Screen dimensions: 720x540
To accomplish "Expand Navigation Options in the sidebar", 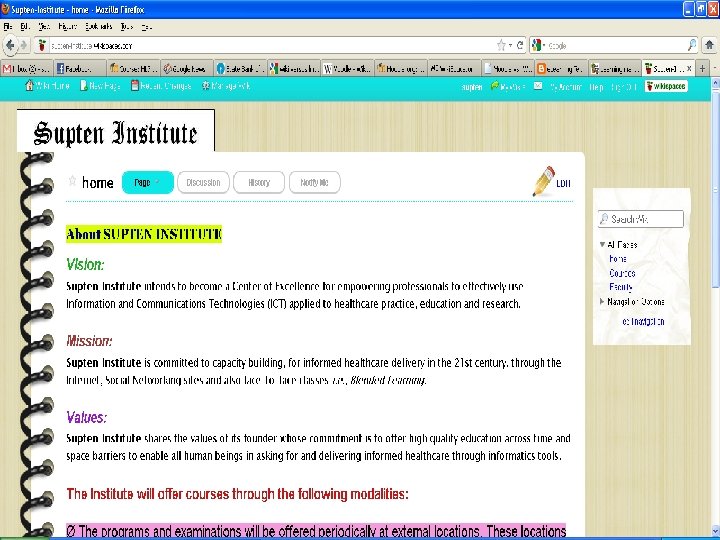I will click(602, 302).
